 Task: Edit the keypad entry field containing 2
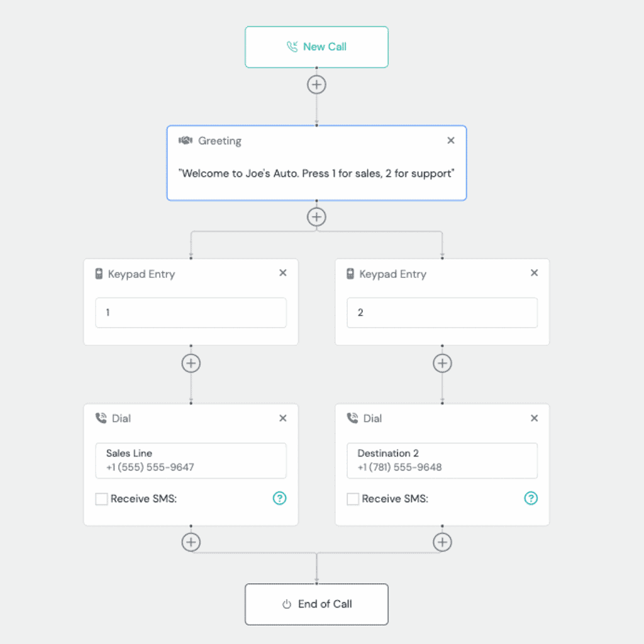442,313
